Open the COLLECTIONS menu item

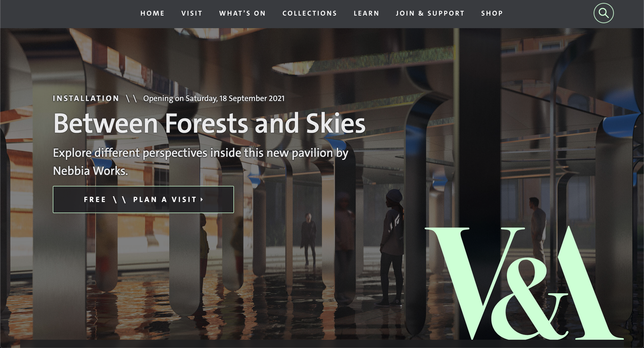[x=310, y=13]
